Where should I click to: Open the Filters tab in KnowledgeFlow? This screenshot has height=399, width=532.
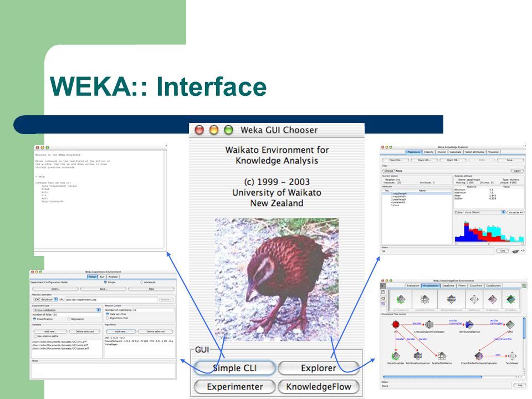tap(462, 286)
